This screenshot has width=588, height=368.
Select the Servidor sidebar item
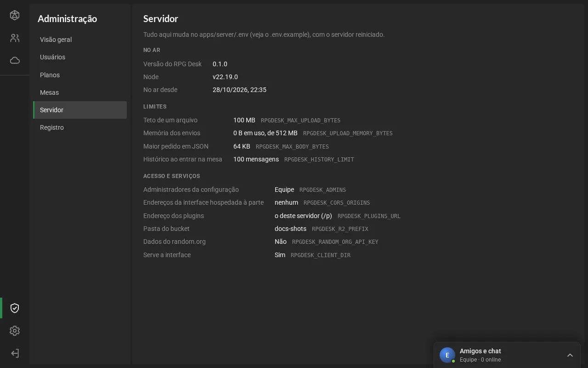[80, 110]
